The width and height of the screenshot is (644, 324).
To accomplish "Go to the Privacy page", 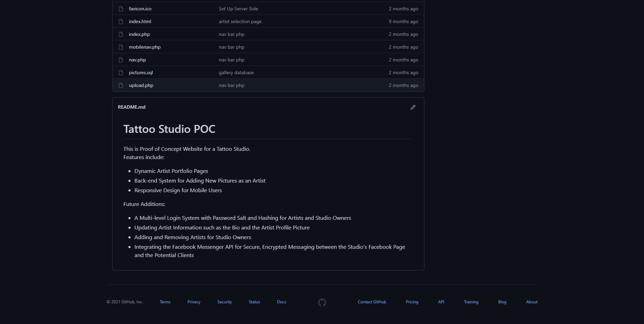I will 194,302.
